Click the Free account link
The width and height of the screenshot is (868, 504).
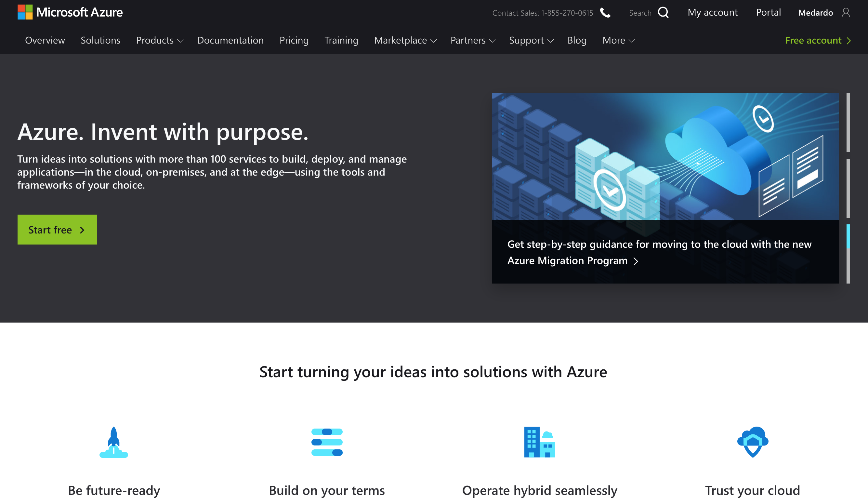(x=818, y=40)
